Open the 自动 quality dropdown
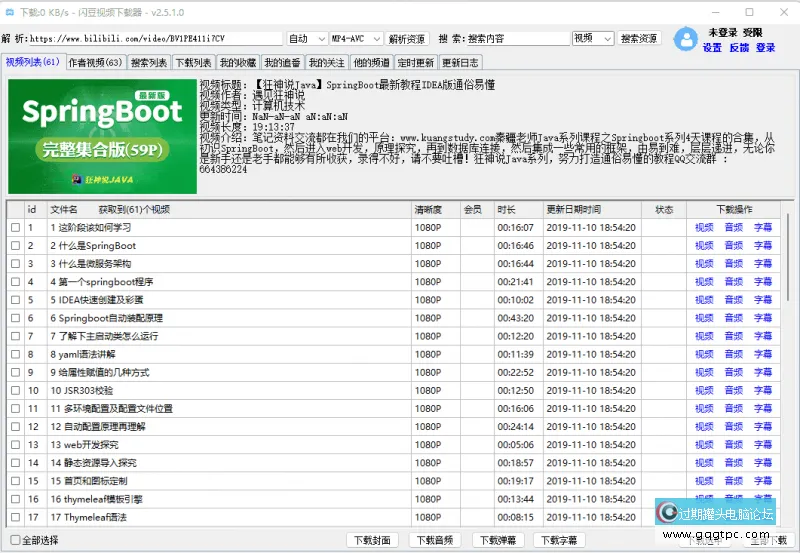 pyautogui.click(x=307, y=39)
